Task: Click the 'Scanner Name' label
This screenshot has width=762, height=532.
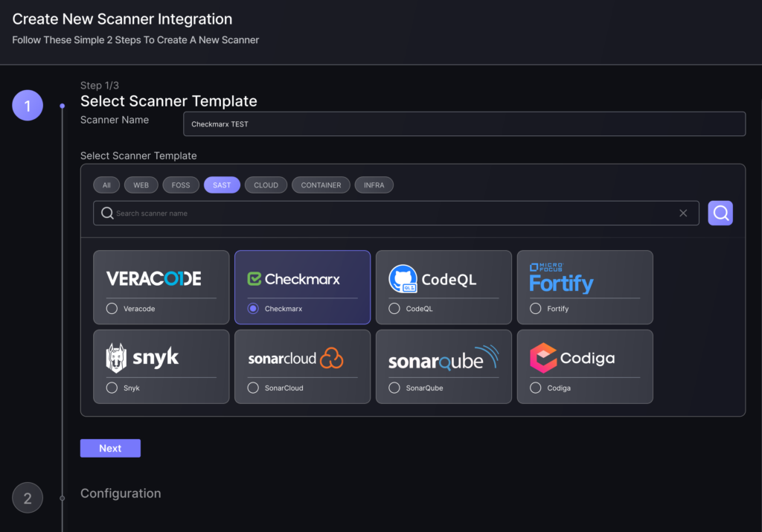Action: pyautogui.click(x=115, y=120)
